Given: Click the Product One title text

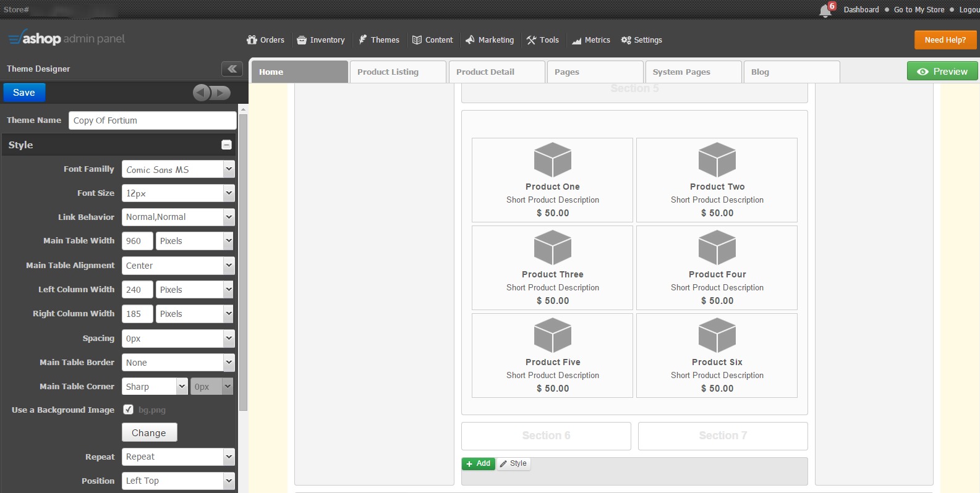Looking at the screenshot, I should (553, 187).
